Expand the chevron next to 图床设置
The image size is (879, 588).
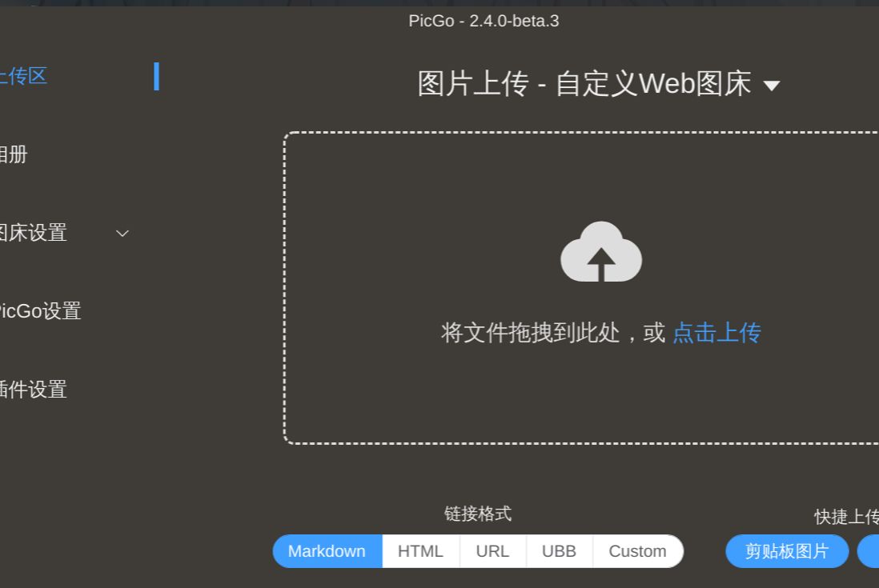(x=122, y=234)
